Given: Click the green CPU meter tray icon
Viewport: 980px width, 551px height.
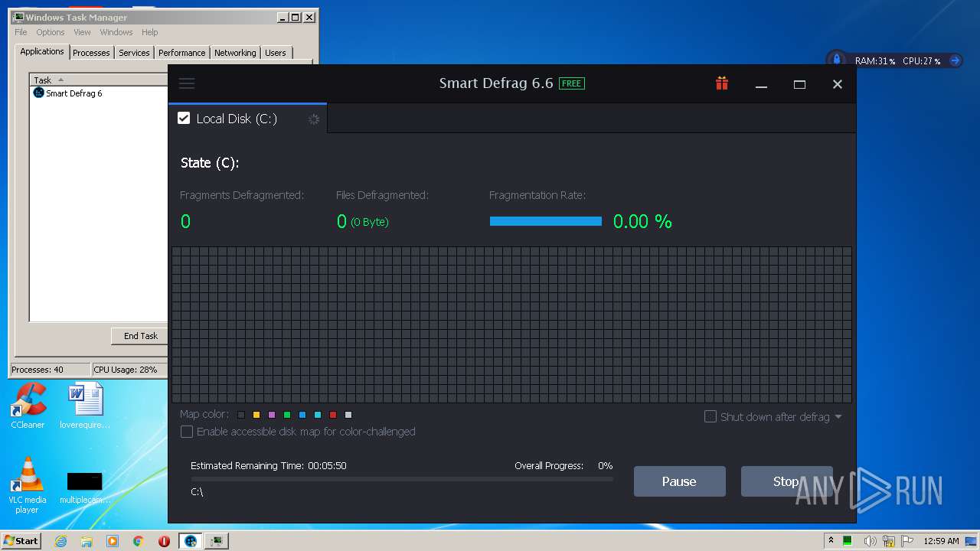Looking at the screenshot, I should (848, 541).
